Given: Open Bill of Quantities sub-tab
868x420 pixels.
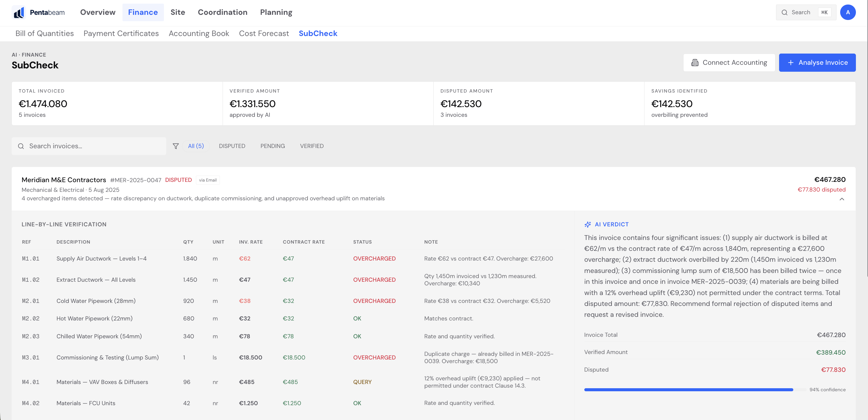Looking at the screenshot, I should click(44, 33).
